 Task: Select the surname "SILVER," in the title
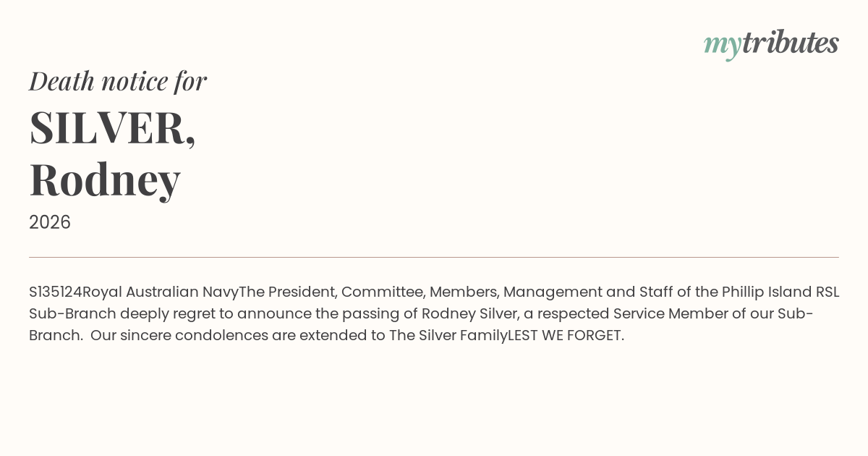[112, 127]
